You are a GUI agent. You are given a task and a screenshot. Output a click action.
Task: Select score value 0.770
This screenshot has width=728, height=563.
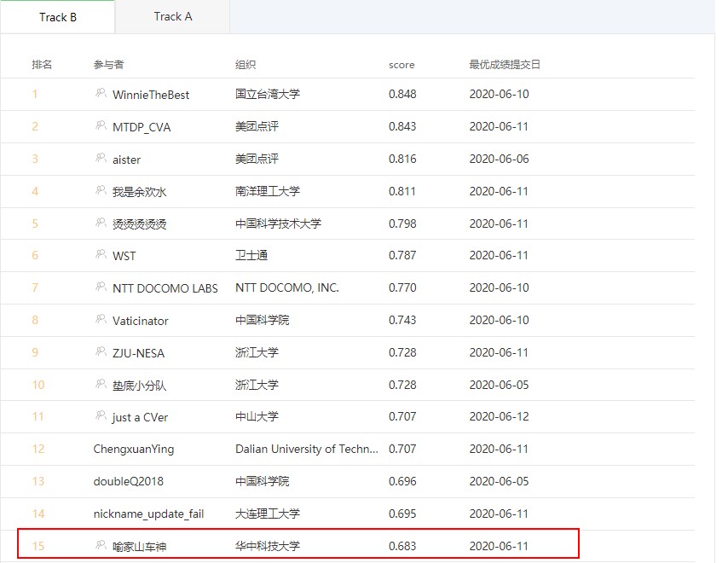coord(402,288)
